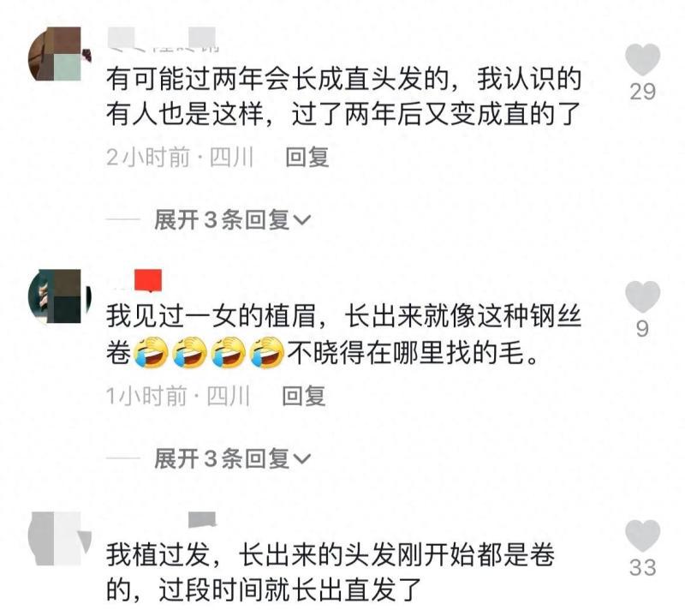Open first commenter's avatar profile
The height and width of the screenshot is (616, 685).
point(59,54)
